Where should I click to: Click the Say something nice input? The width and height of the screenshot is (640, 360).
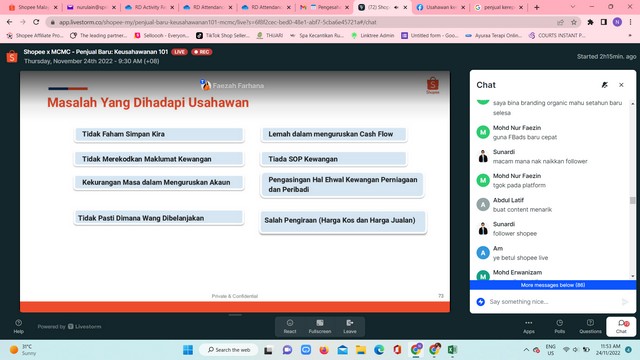tap(553, 302)
